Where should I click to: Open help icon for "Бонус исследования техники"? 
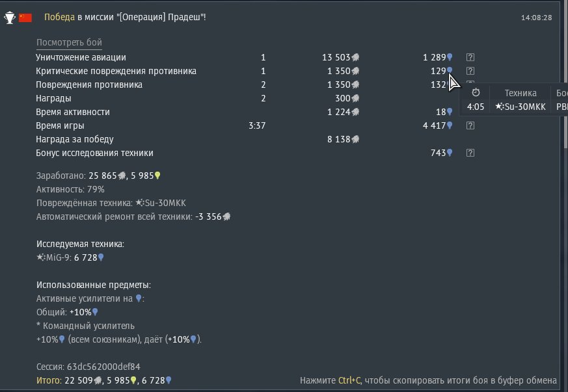[x=470, y=153]
